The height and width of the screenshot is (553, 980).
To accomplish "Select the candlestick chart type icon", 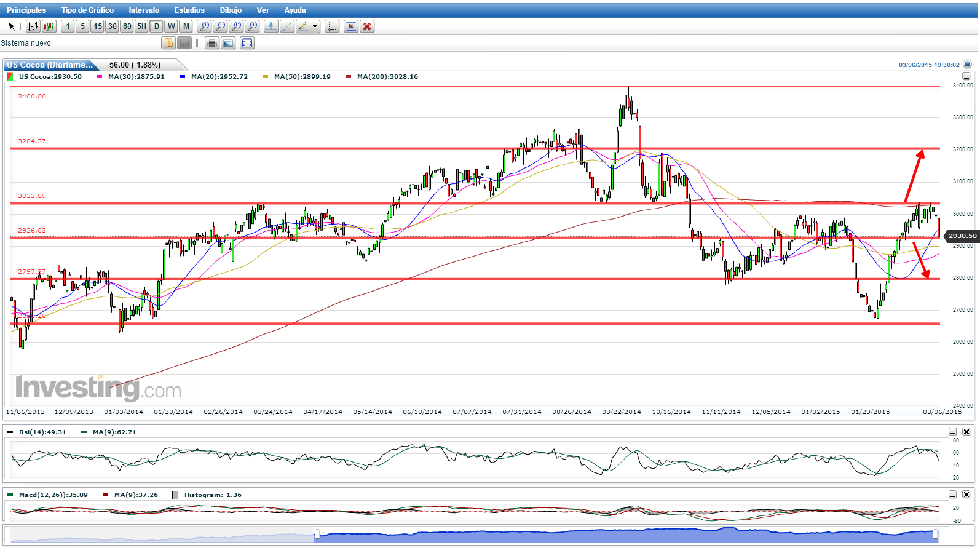I will tap(49, 26).
